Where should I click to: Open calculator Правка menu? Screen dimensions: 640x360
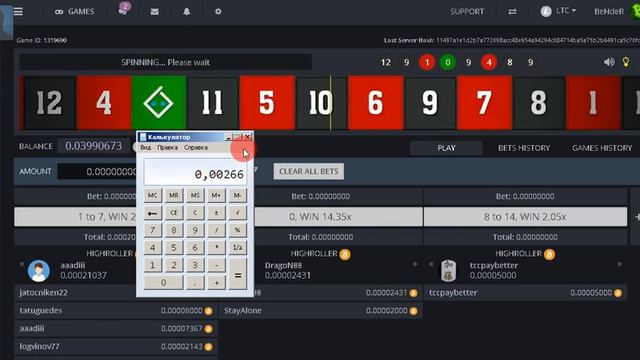[167, 147]
